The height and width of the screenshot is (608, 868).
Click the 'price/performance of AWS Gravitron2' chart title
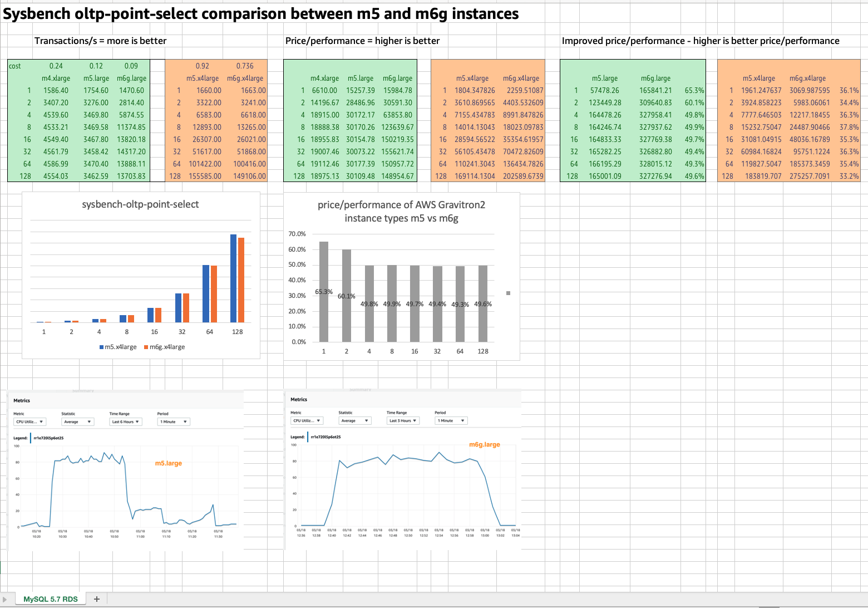click(x=401, y=212)
